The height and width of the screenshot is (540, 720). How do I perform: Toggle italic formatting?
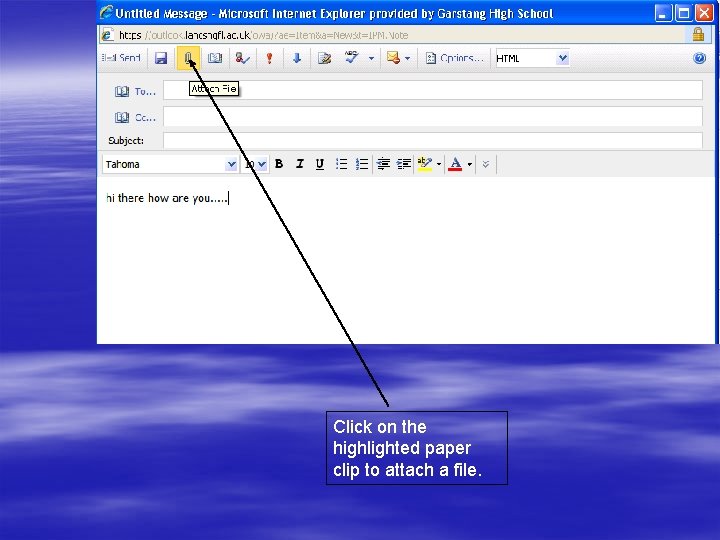(x=299, y=164)
